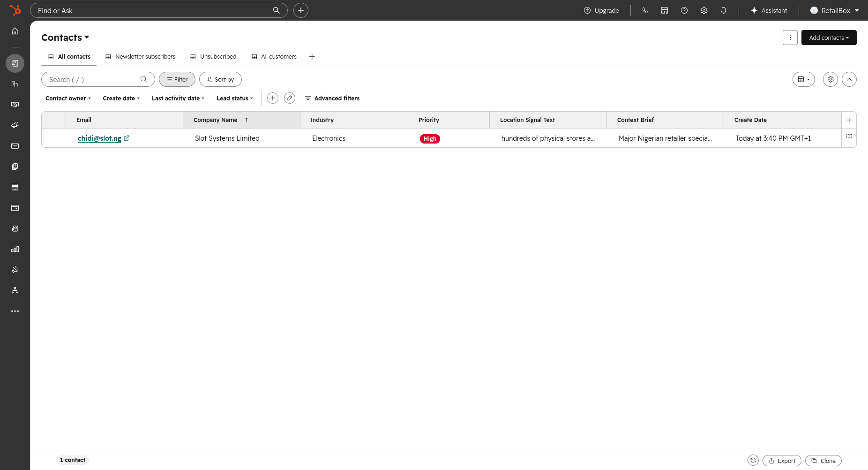Click the pencil edit filters icon
This screenshot has width=868, height=470.
click(x=290, y=98)
